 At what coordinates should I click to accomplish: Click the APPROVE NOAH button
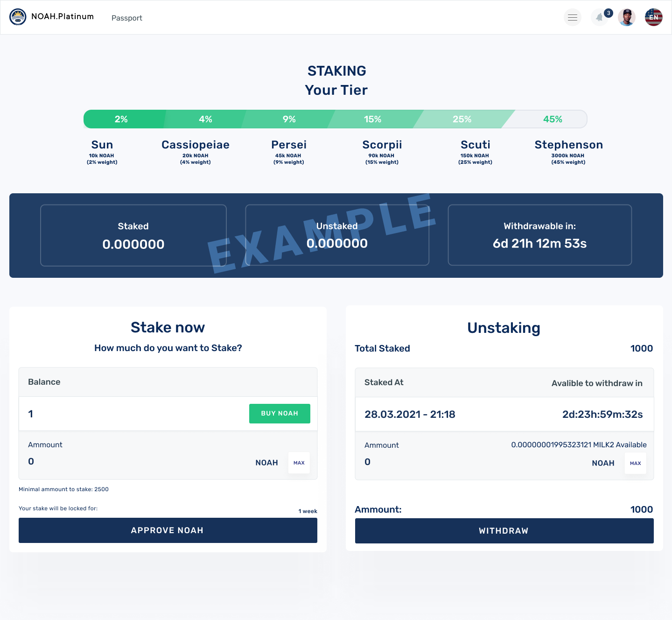coord(168,530)
